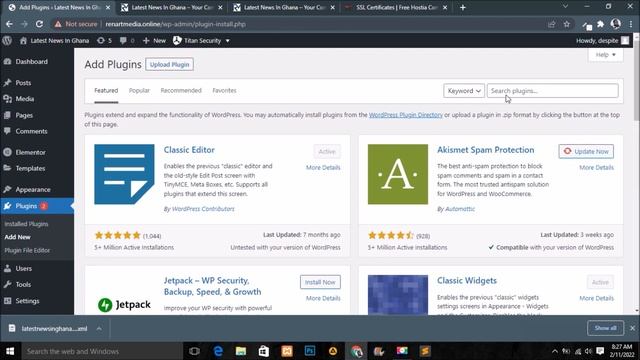The height and width of the screenshot is (360, 640).
Task: Open Sublime Text from the taskbar
Action: tap(425, 351)
